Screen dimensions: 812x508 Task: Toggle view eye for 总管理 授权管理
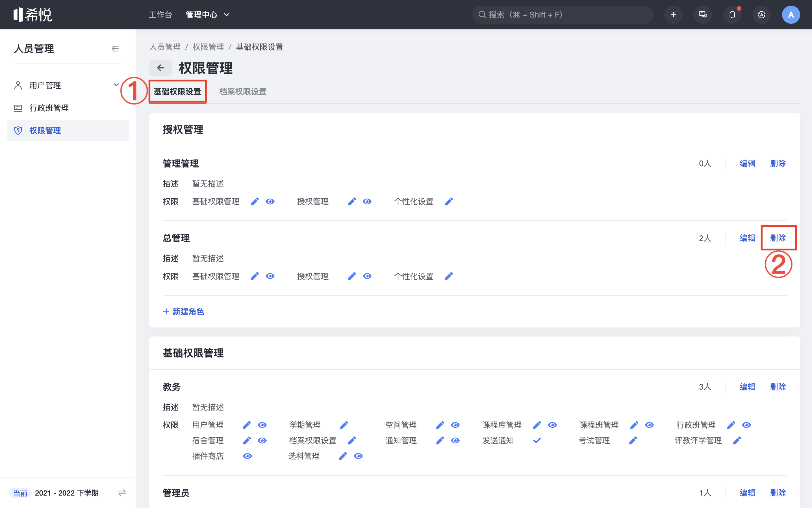pos(367,276)
